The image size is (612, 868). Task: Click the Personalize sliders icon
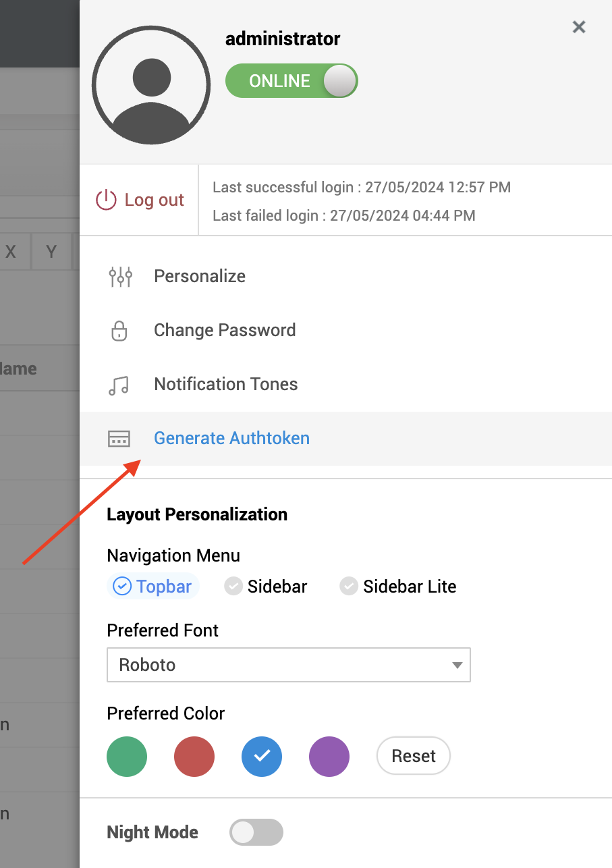pos(119,276)
